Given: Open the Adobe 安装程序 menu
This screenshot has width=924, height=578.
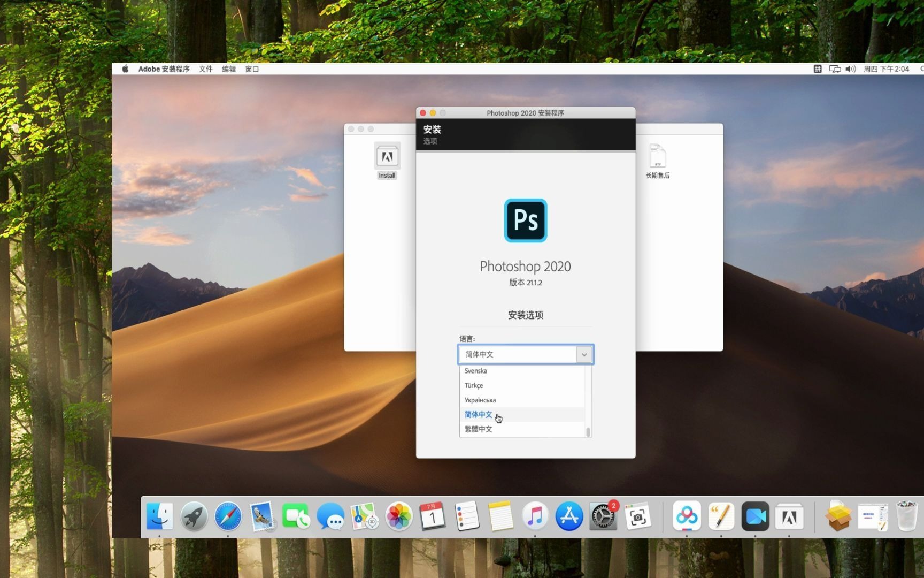Looking at the screenshot, I should pos(164,69).
